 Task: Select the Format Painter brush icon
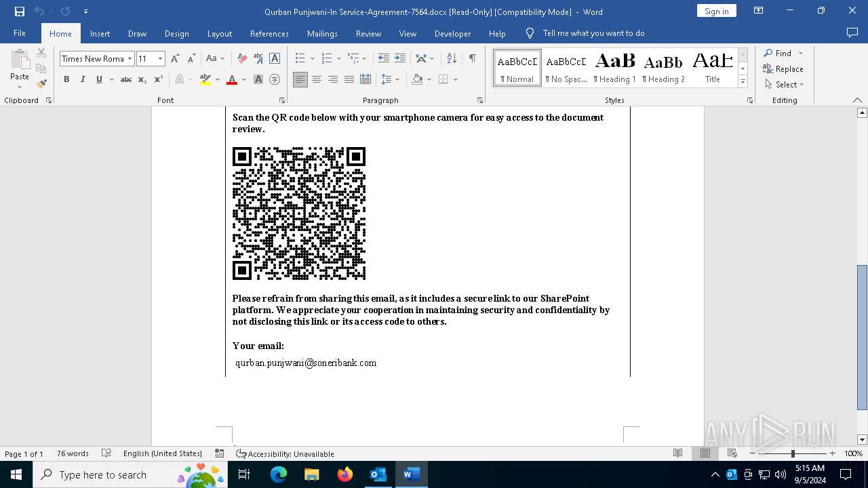point(41,84)
